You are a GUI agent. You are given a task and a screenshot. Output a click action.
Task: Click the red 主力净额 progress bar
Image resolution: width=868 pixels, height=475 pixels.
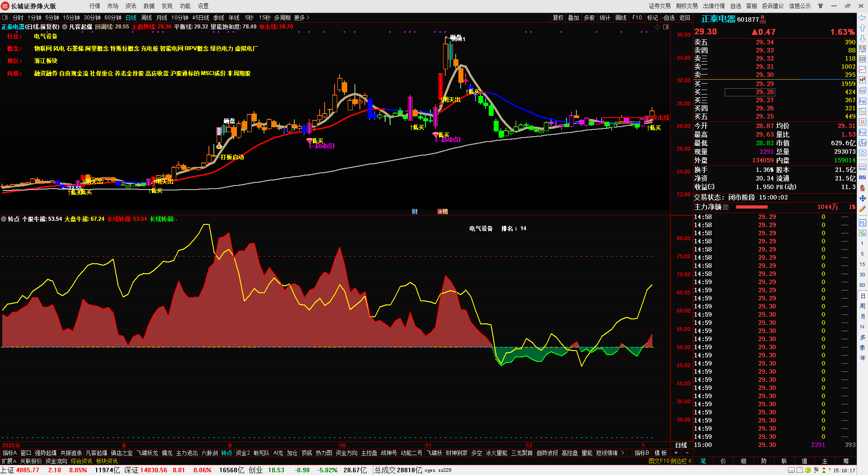coord(752,207)
